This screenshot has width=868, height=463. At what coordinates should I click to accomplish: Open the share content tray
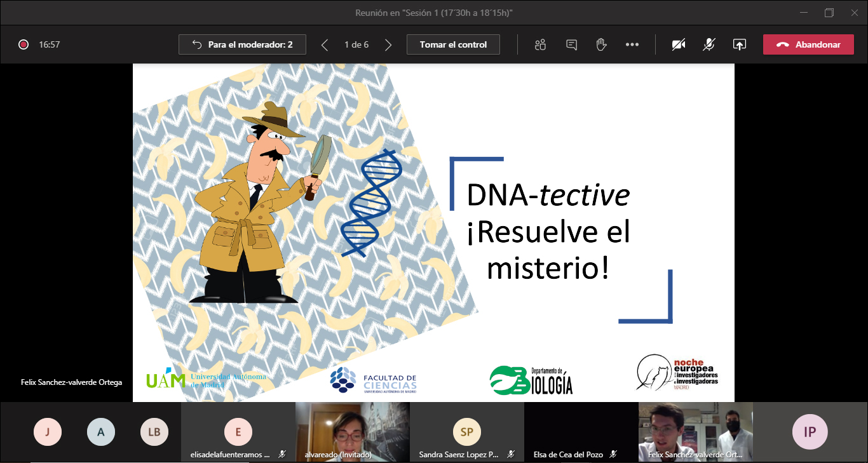click(x=739, y=44)
